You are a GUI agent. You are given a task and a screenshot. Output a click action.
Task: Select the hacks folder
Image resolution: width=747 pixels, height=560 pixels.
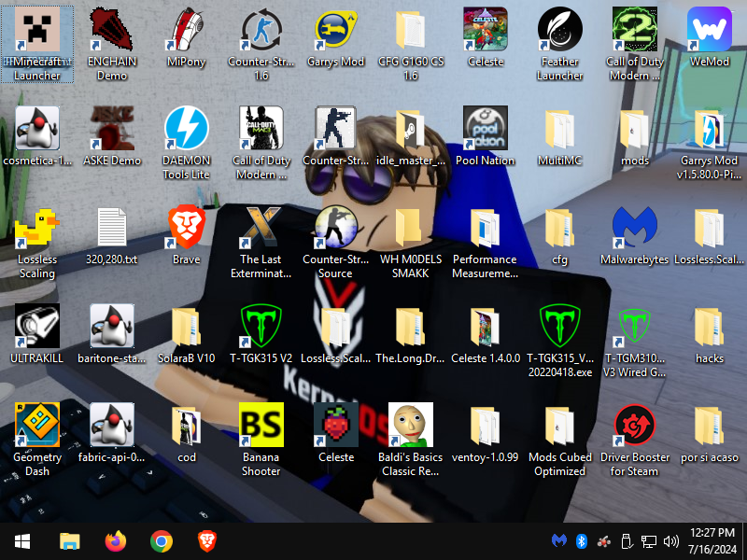710,334
